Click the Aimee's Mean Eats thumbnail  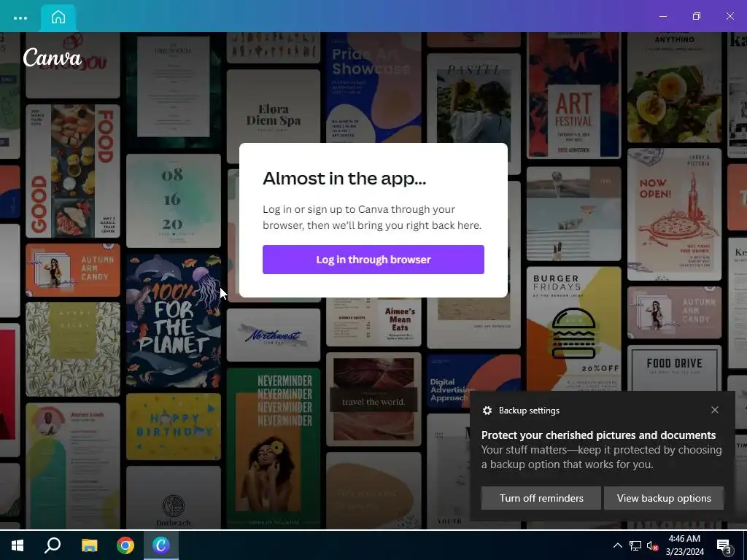373,322
